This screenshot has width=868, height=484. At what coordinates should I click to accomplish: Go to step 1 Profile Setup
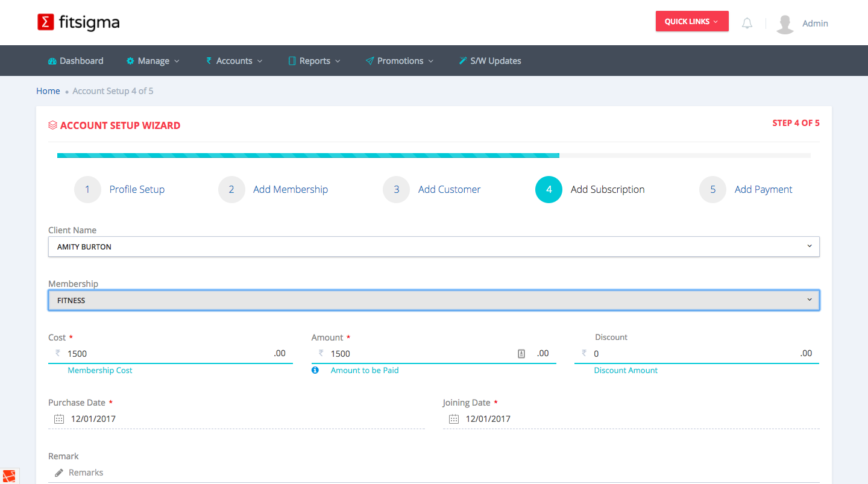(137, 189)
